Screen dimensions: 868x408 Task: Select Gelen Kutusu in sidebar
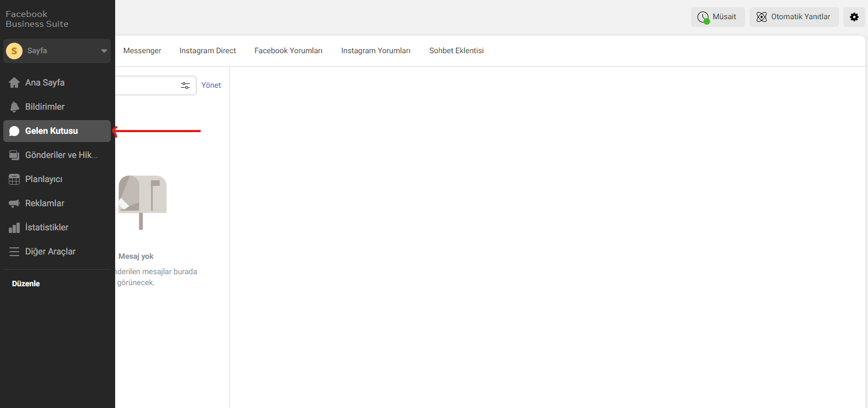[57, 131]
